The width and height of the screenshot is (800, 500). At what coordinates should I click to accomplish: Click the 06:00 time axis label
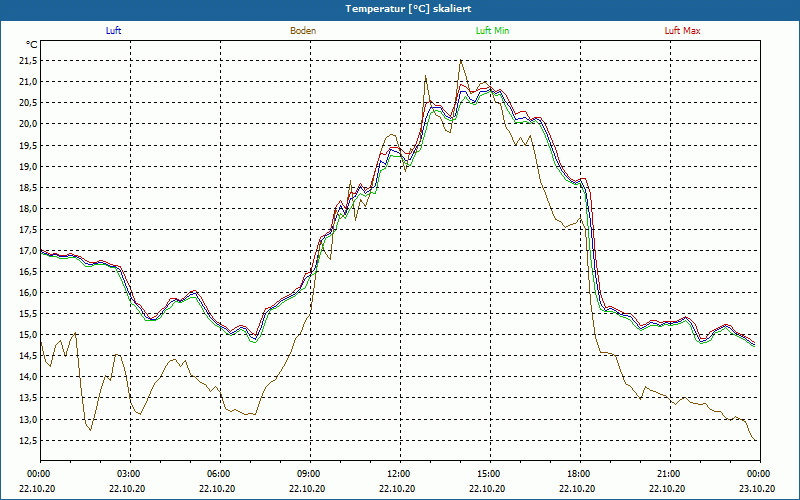click(220, 474)
